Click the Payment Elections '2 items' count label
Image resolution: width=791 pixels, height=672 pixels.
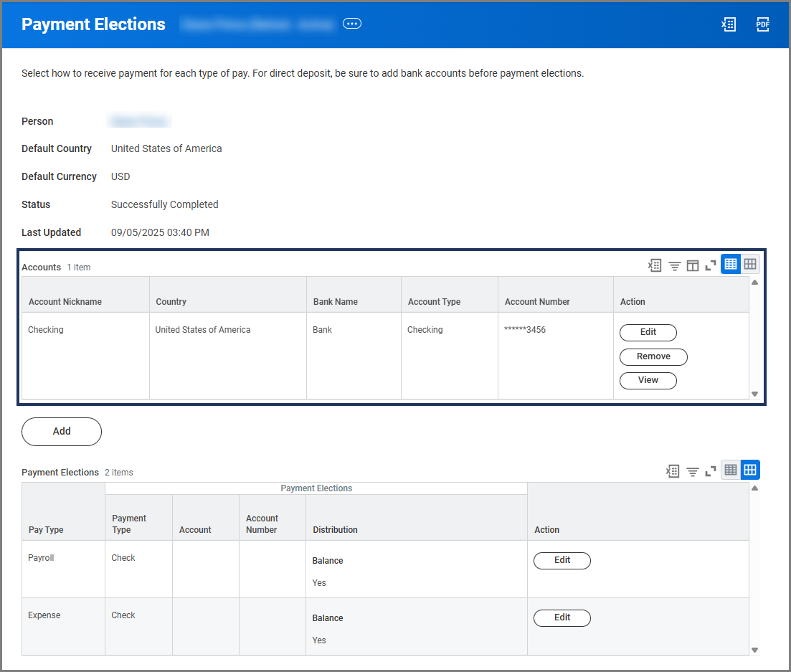(119, 473)
